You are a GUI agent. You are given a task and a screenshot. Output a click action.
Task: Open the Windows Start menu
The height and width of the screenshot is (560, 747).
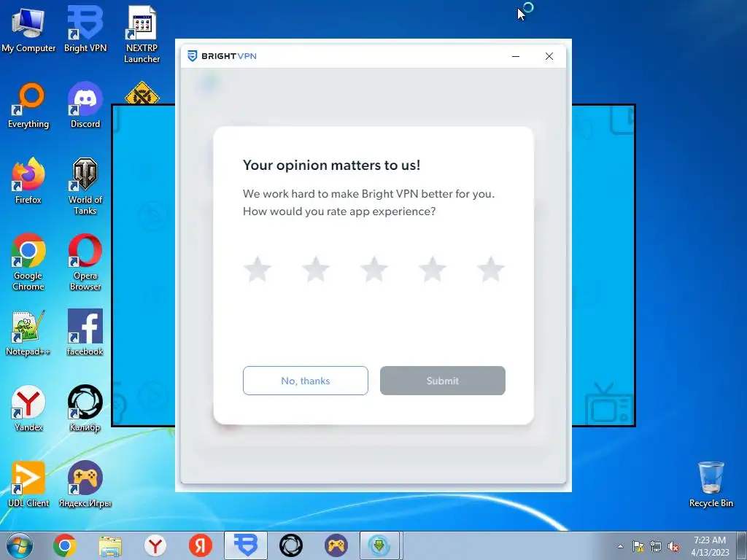click(20, 545)
